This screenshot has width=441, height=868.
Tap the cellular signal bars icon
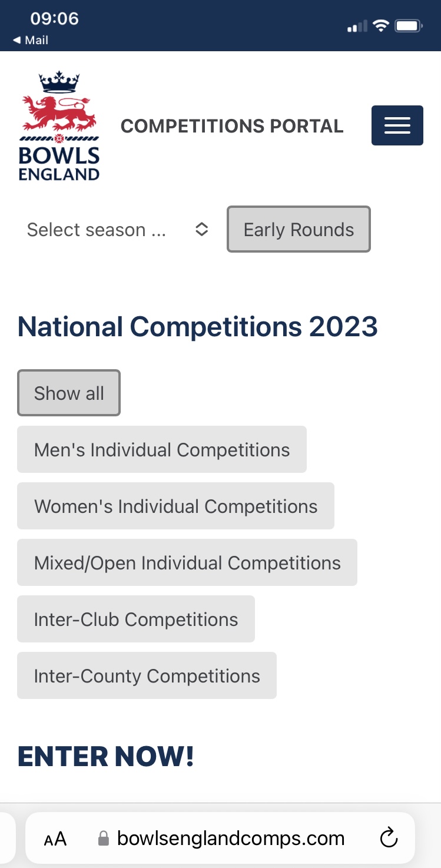357,26
